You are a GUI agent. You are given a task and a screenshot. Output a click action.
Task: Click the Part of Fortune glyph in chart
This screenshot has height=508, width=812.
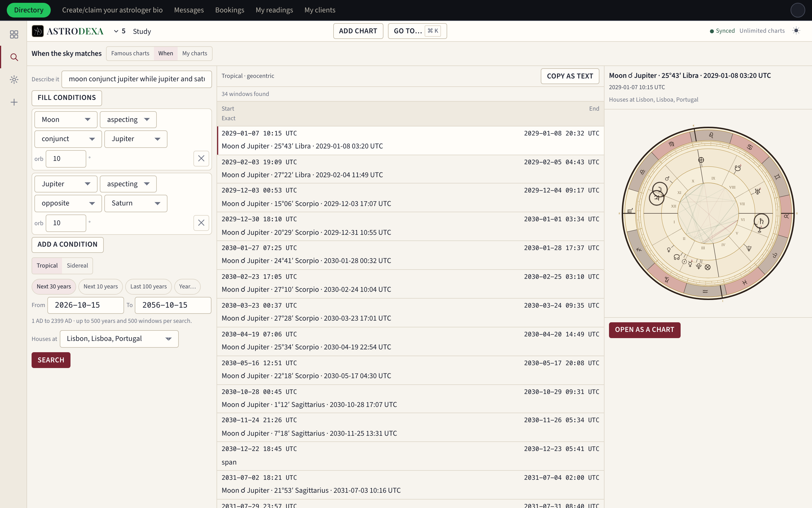click(x=708, y=267)
